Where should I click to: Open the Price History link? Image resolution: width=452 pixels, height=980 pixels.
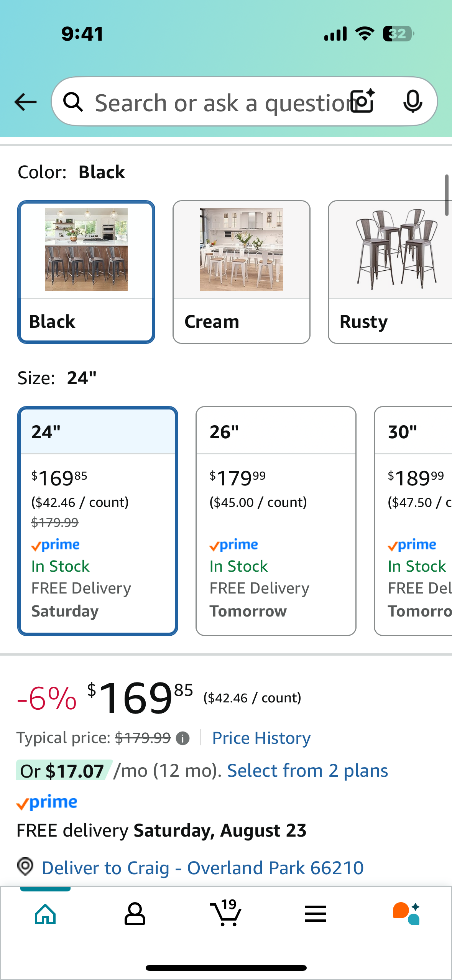tap(261, 738)
